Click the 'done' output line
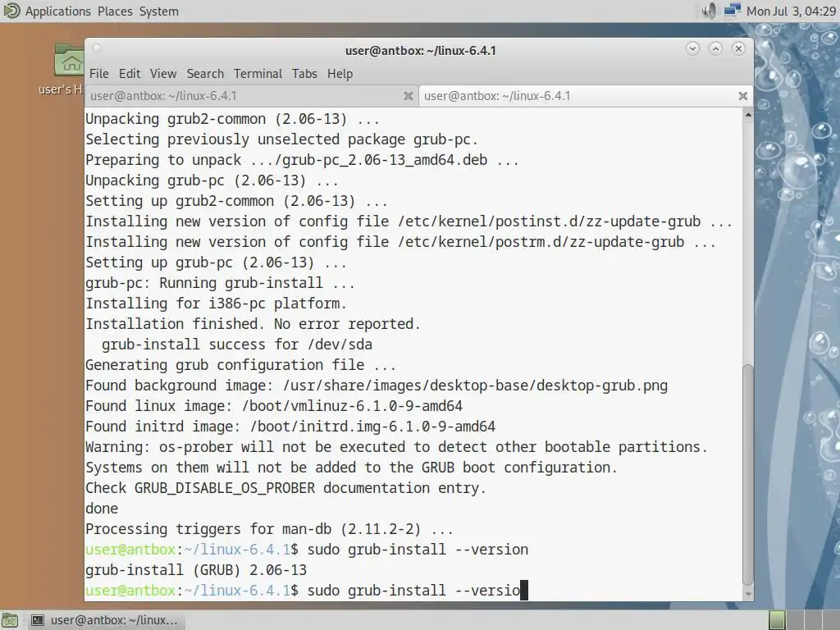840x630 pixels. click(x=102, y=509)
